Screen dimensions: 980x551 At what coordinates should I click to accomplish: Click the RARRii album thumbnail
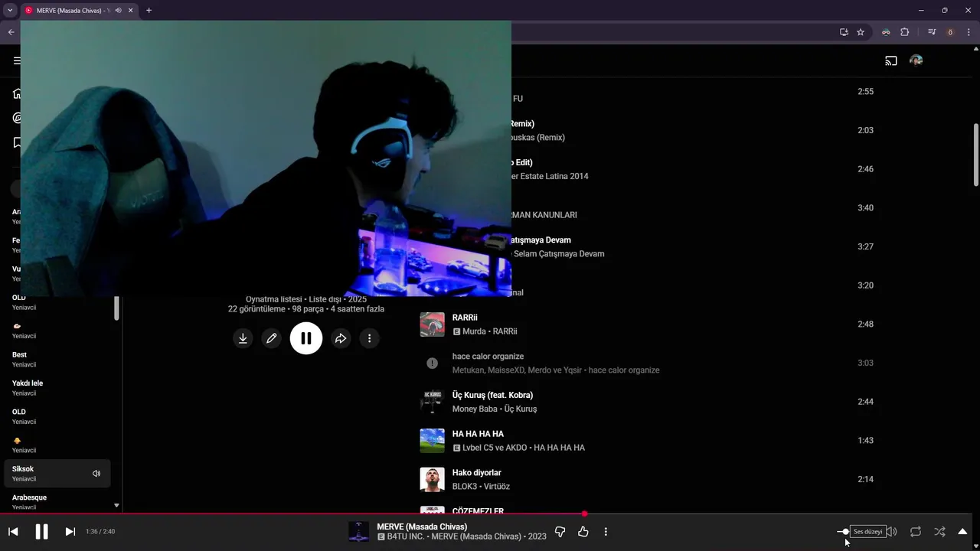pos(432,324)
